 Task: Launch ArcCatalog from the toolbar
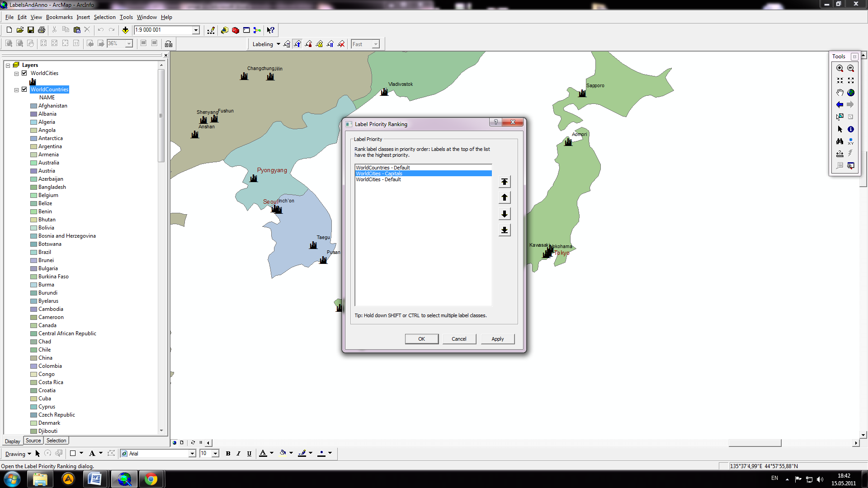click(x=225, y=30)
